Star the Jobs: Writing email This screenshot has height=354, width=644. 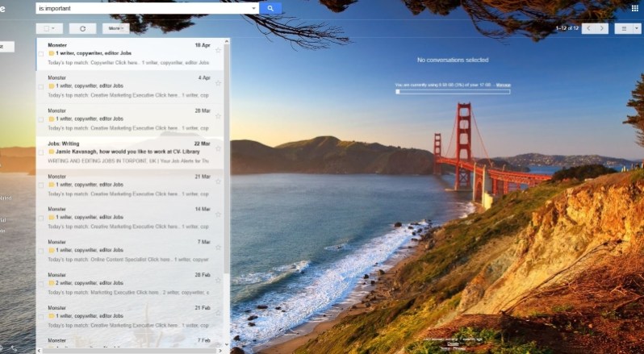point(218,148)
